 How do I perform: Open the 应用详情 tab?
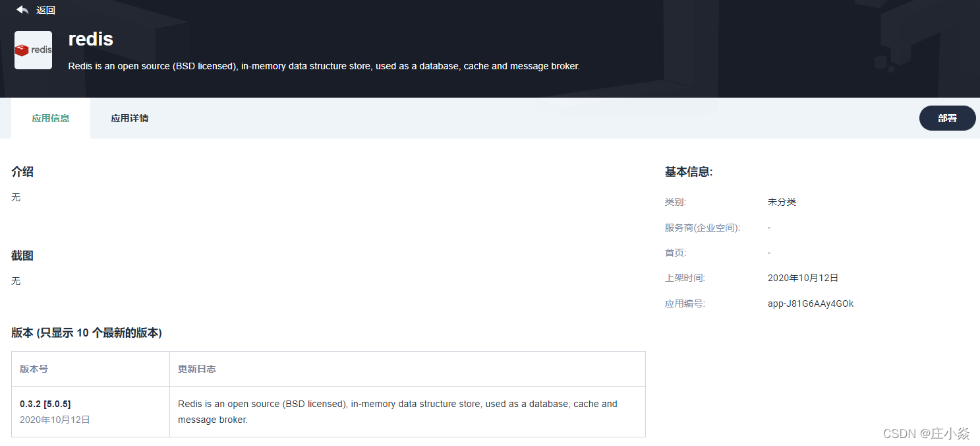[x=130, y=118]
